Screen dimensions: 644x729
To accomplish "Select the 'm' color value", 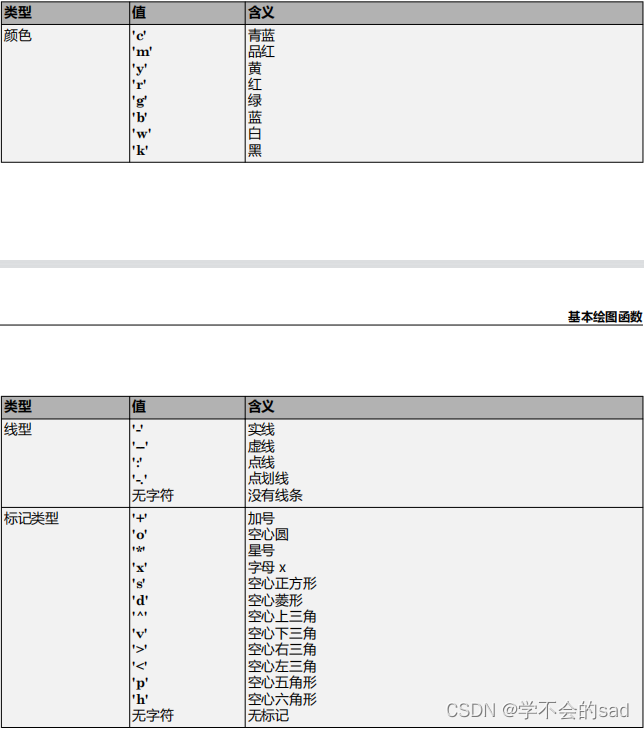I will pyautogui.click(x=142, y=52).
